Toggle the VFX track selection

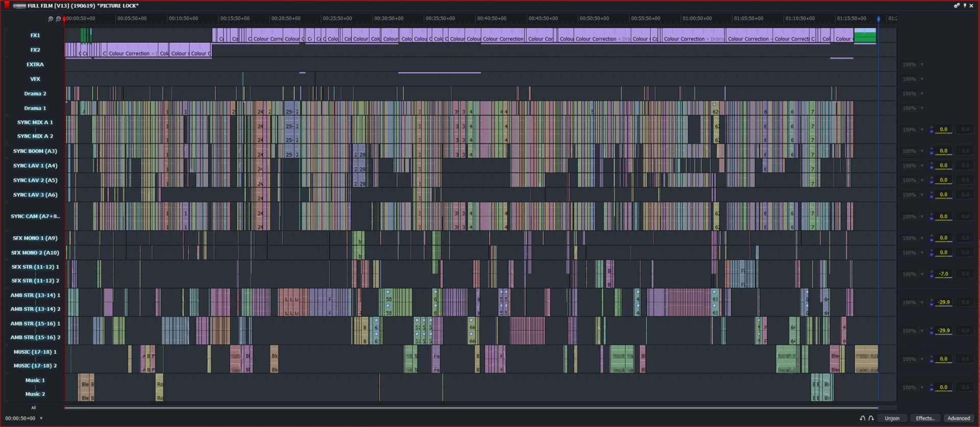point(35,79)
